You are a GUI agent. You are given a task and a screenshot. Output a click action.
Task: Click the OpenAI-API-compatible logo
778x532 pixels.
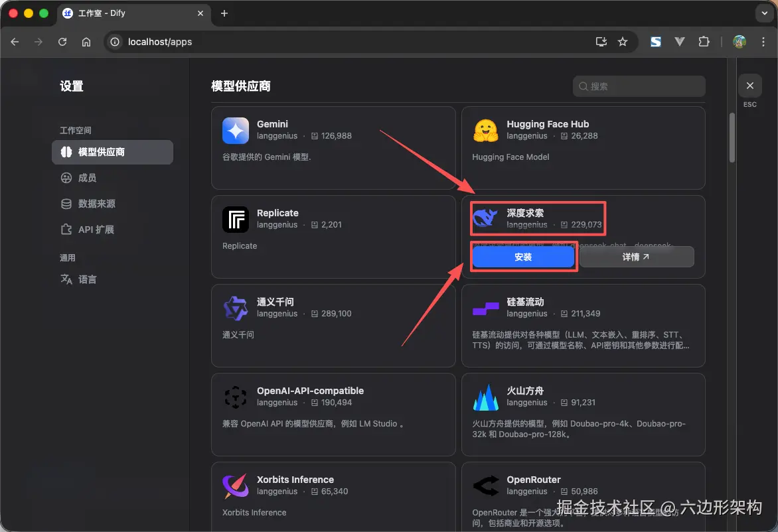coord(236,397)
